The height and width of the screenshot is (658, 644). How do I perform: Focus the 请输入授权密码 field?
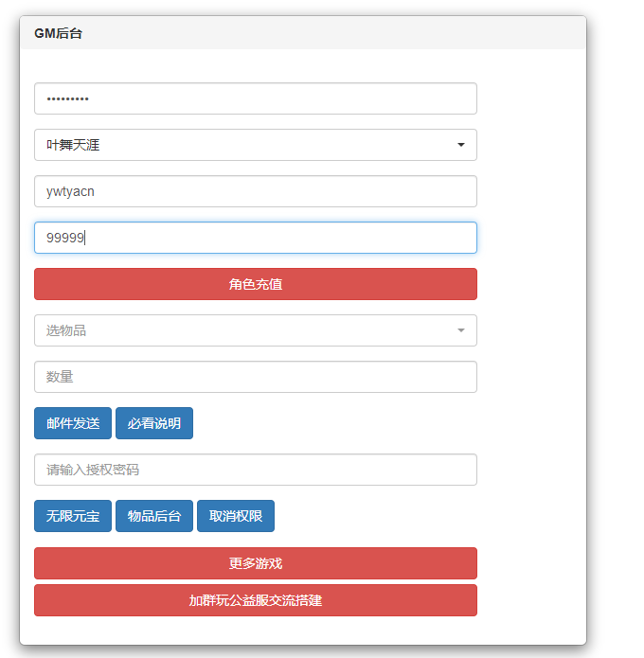pyautogui.click(x=256, y=470)
